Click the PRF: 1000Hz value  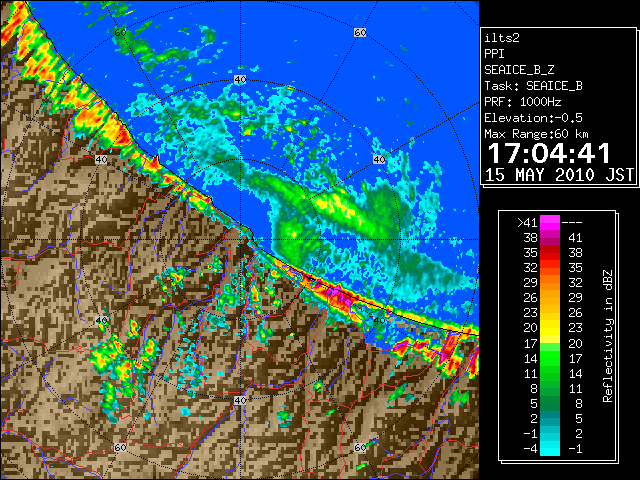click(x=523, y=102)
